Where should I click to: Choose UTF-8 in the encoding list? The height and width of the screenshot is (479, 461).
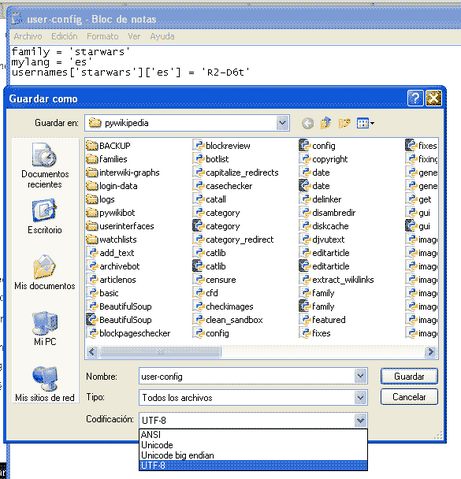click(x=253, y=465)
